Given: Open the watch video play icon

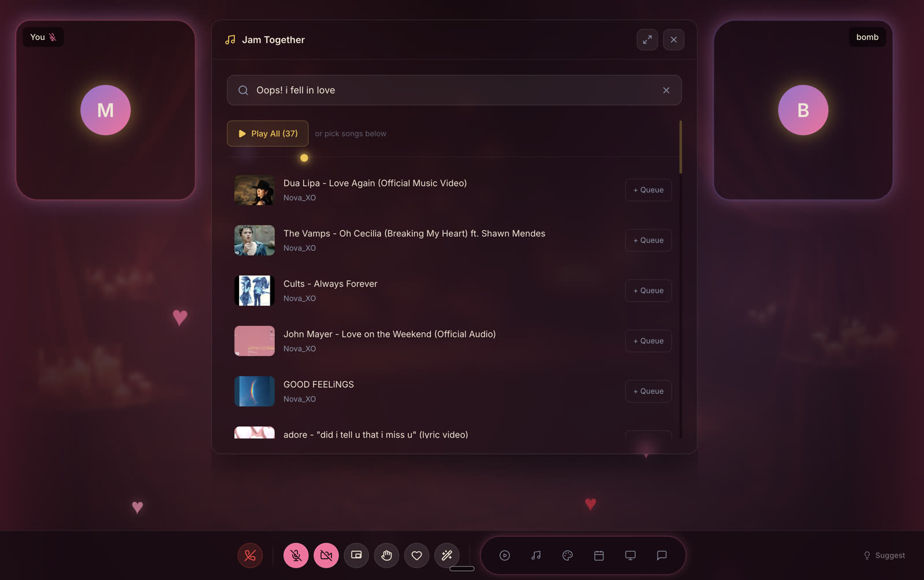Looking at the screenshot, I should [x=505, y=556].
